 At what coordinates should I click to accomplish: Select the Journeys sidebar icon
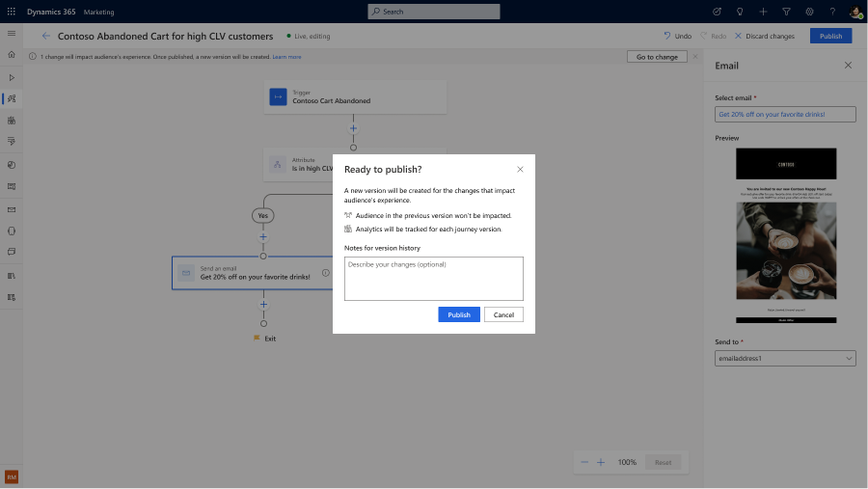pyautogui.click(x=12, y=98)
